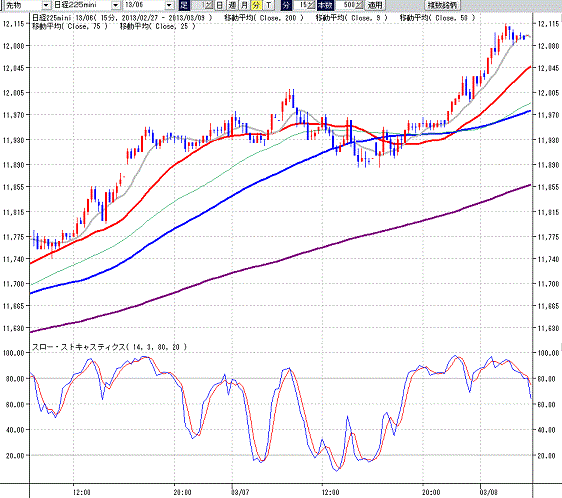Click the 移動平均( Close, 9 ) label
This screenshot has width=562, height=498.
point(352,18)
